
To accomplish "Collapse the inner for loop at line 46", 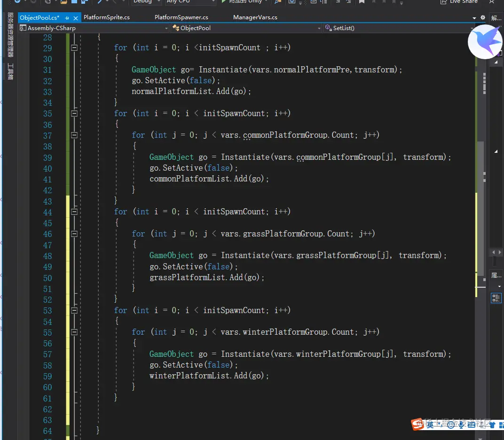I will pos(74,234).
